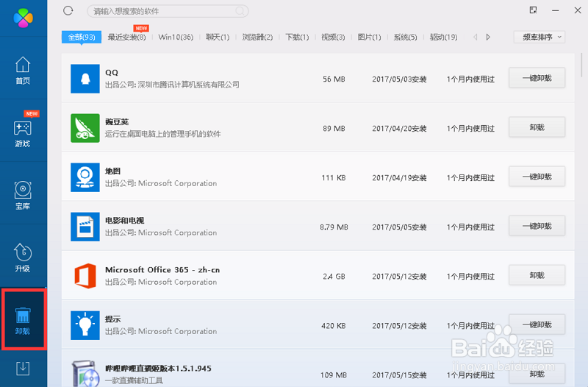Switch to 系统(5) tab
The width and height of the screenshot is (588, 387).
tap(405, 37)
